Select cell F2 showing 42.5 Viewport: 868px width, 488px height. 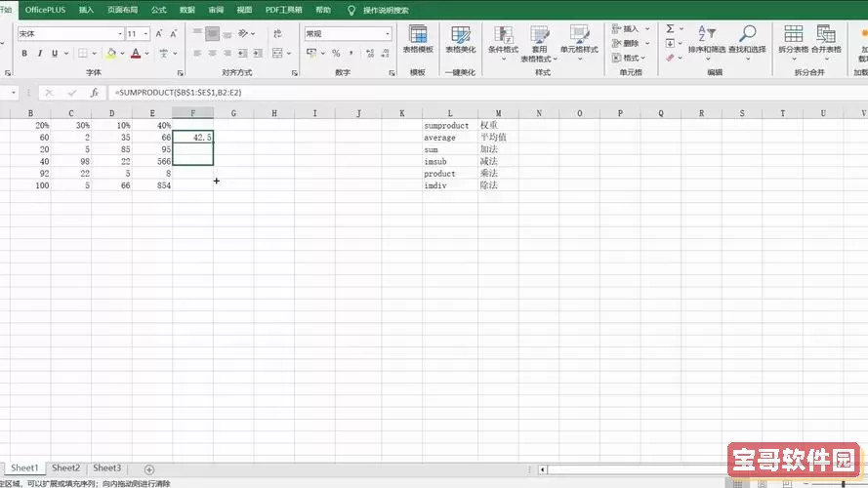coord(192,138)
